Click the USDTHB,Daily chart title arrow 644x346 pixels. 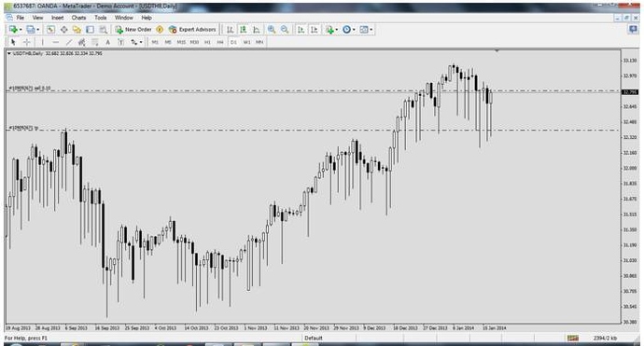tap(9, 53)
